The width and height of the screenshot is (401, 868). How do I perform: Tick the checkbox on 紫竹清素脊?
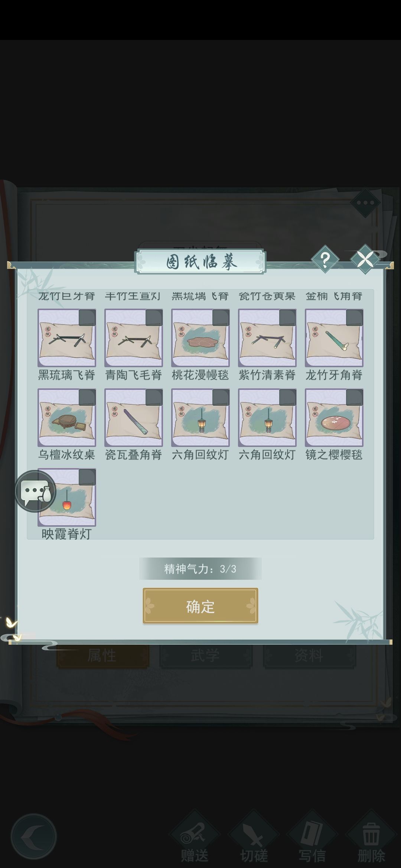pyautogui.click(x=287, y=318)
